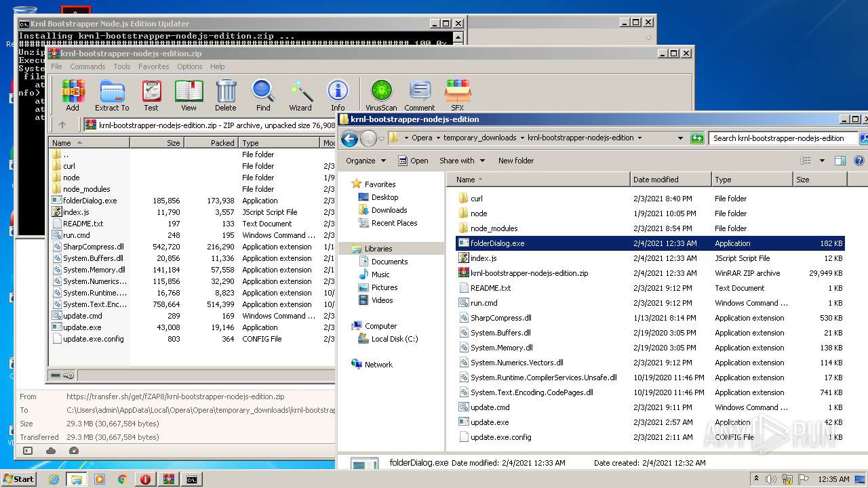Open the Share with dropdown
The height and width of the screenshot is (488, 868).
462,161
